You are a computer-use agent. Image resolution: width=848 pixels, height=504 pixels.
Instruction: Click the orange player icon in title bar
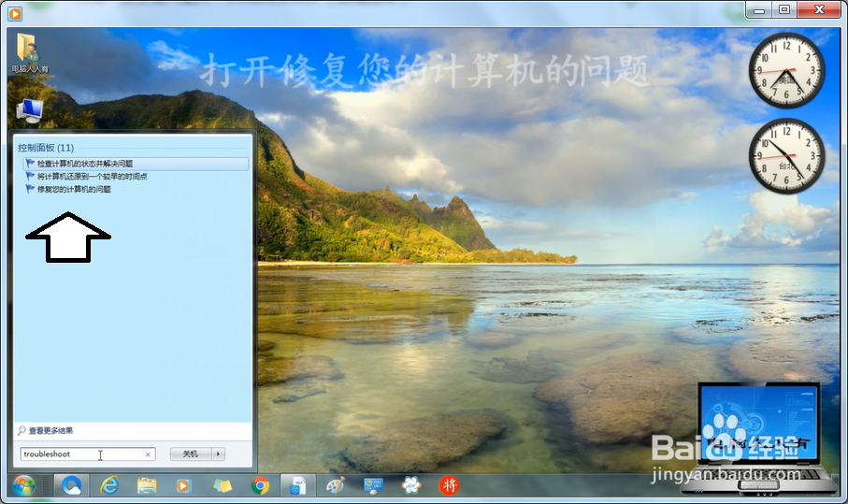click(15, 13)
